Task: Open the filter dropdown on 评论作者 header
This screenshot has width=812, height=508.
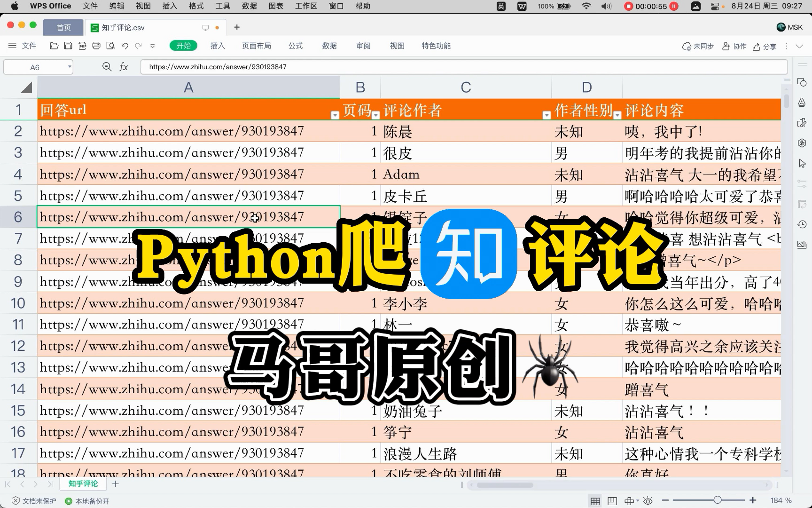Action: [x=547, y=115]
